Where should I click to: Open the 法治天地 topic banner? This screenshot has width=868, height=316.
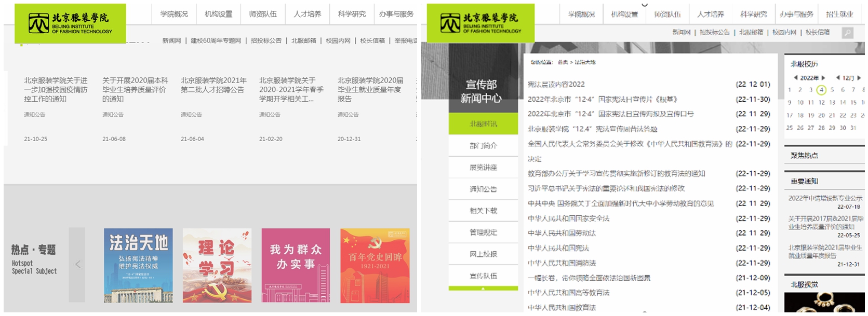[x=138, y=265]
